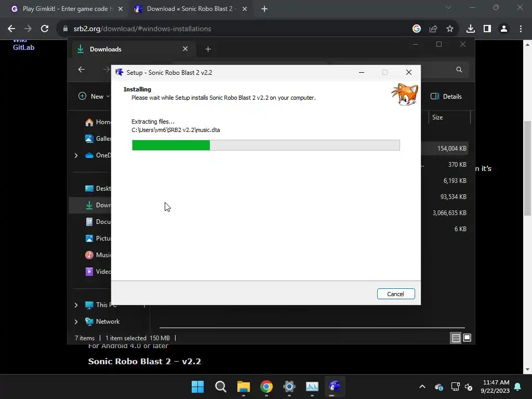Open Chrome profile icon
The height and width of the screenshot is (399, 532).
tap(504, 29)
